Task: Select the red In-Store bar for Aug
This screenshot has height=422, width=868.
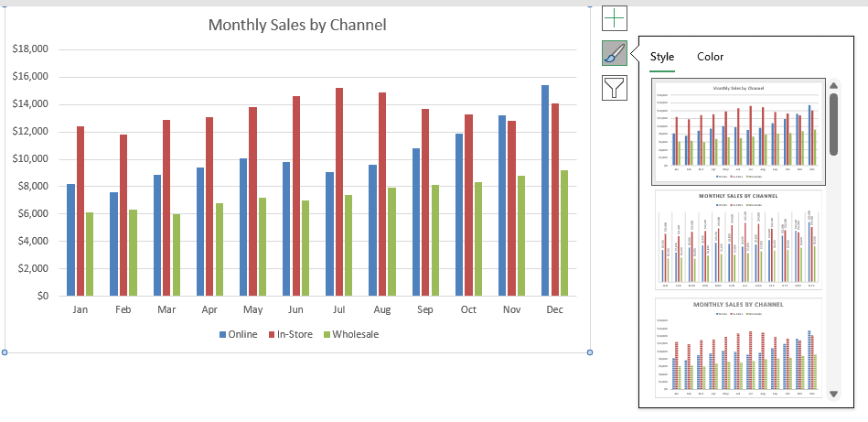Action: 382,194
